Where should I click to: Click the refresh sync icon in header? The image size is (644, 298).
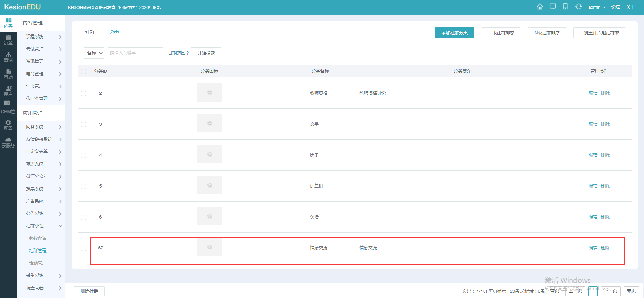click(578, 7)
